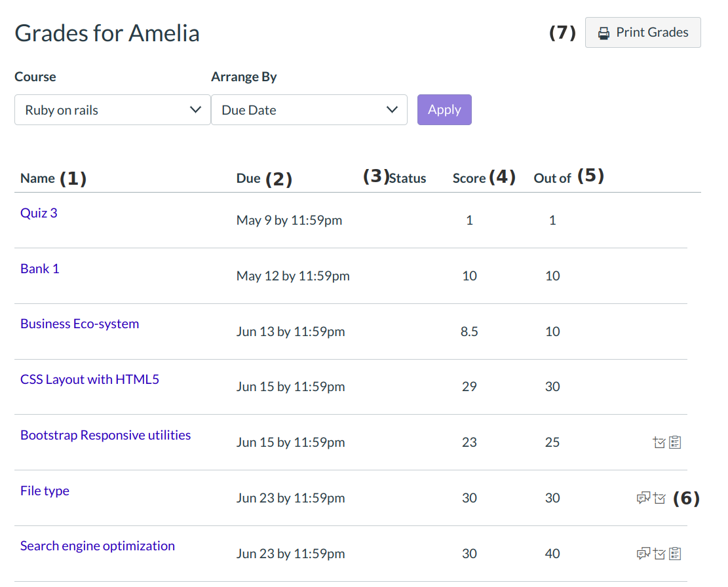The height and width of the screenshot is (587, 728).
Task: Show rubric for Search engine optimization
Action: coord(676,554)
